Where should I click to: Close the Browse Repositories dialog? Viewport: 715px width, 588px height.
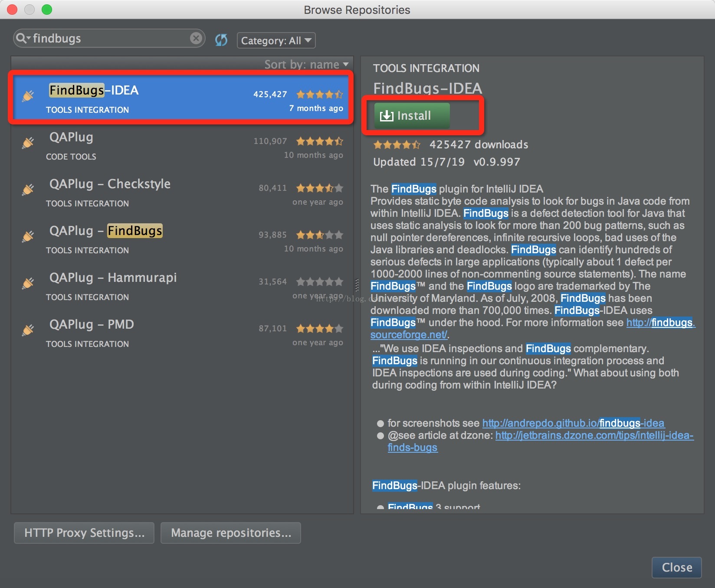click(x=677, y=567)
